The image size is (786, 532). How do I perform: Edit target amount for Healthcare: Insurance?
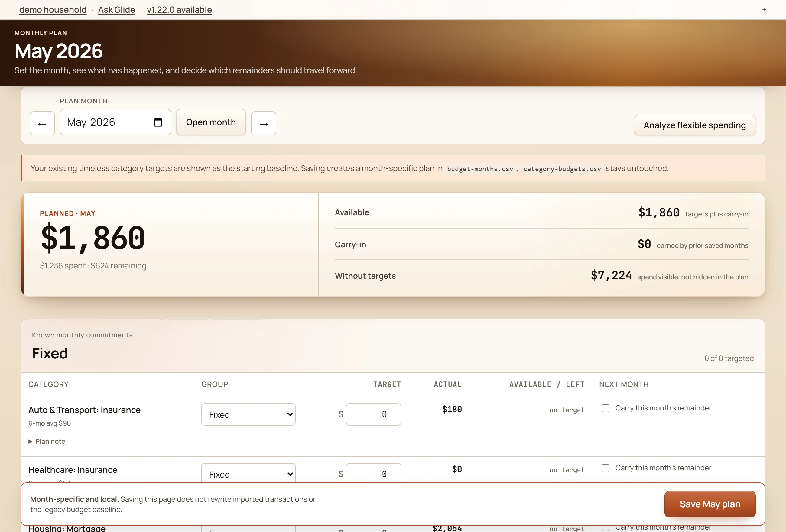coord(373,473)
